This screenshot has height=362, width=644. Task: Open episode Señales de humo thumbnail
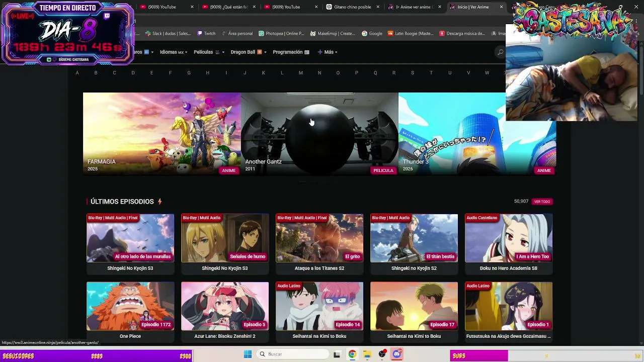(225, 238)
